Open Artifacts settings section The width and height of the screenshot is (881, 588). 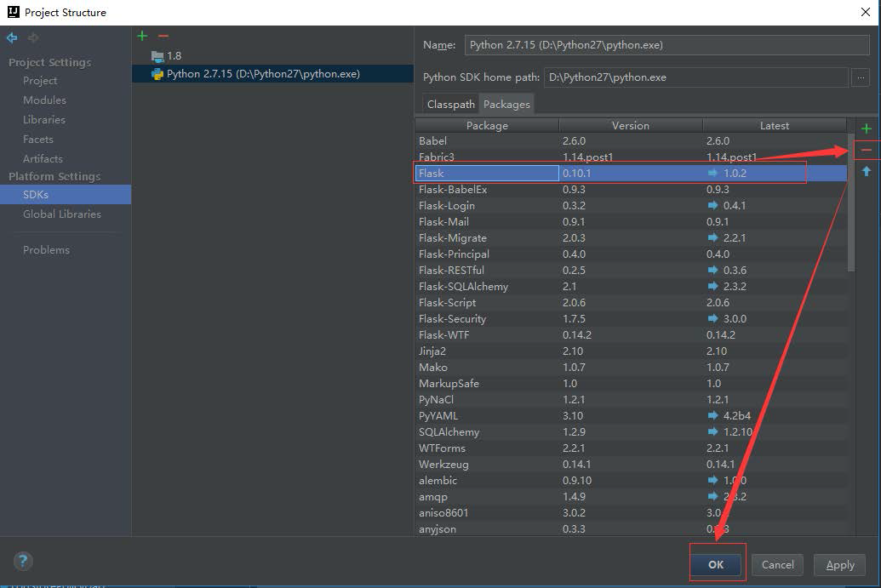(x=43, y=159)
